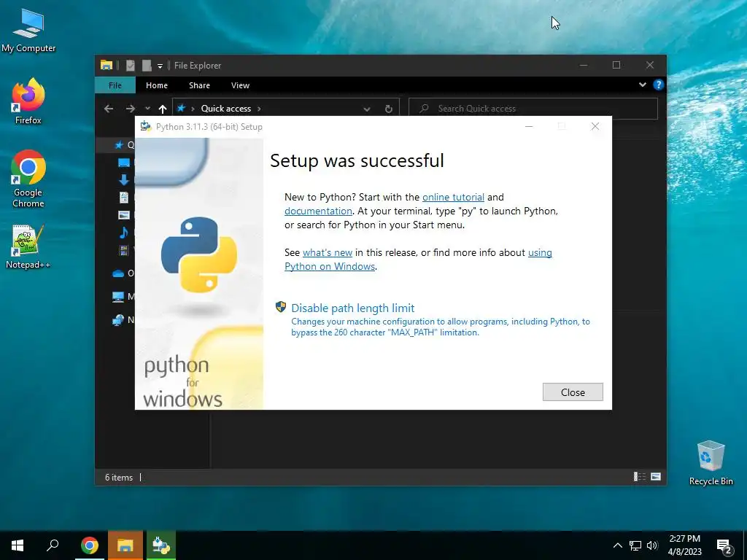Switch to large icons view in status bar
This screenshot has height=560, width=747.
656,477
